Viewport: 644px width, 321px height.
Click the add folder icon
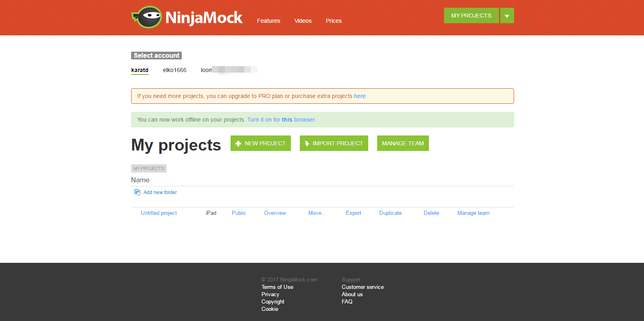137,192
